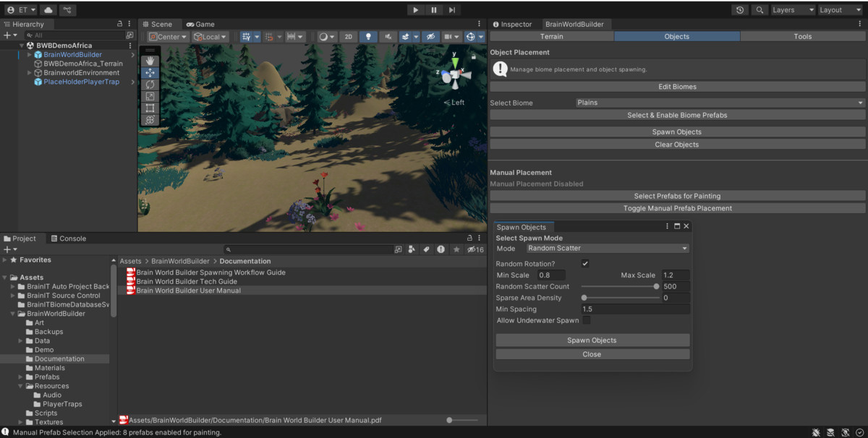Click Select Prefabs for Painting button

click(x=677, y=196)
